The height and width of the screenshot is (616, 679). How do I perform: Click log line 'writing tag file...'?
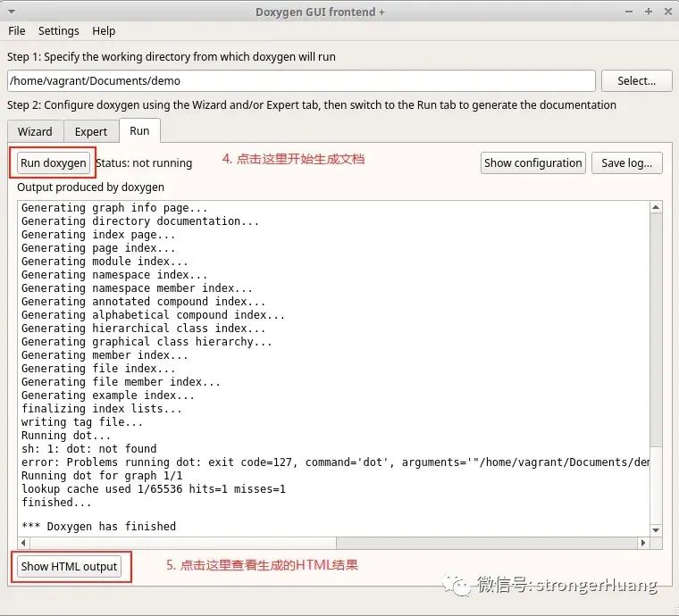point(82,422)
